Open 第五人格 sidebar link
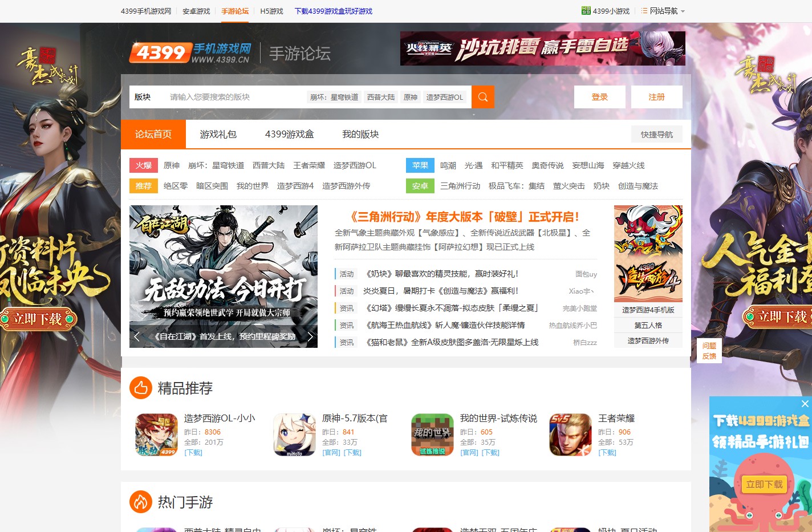 tap(648, 325)
